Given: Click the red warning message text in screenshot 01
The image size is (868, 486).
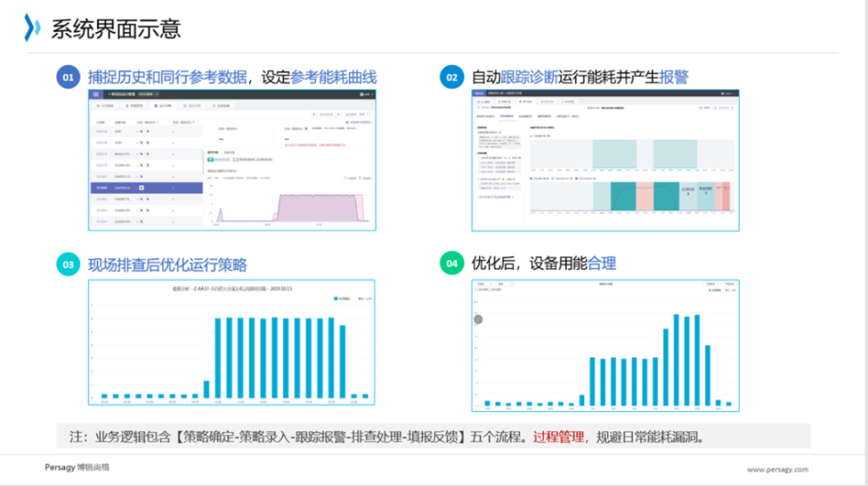Looking at the screenshot, I should click(314, 145).
